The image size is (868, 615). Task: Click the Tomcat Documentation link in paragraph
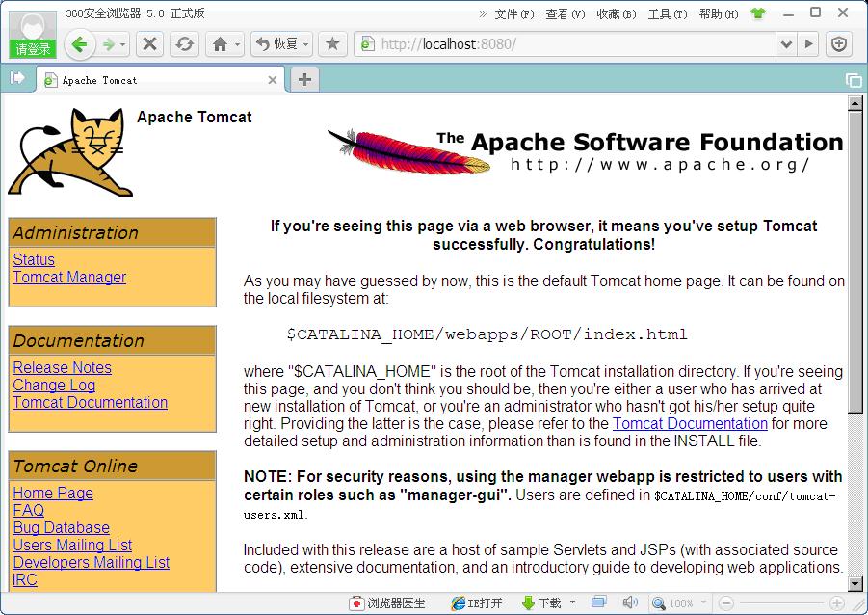coord(690,423)
